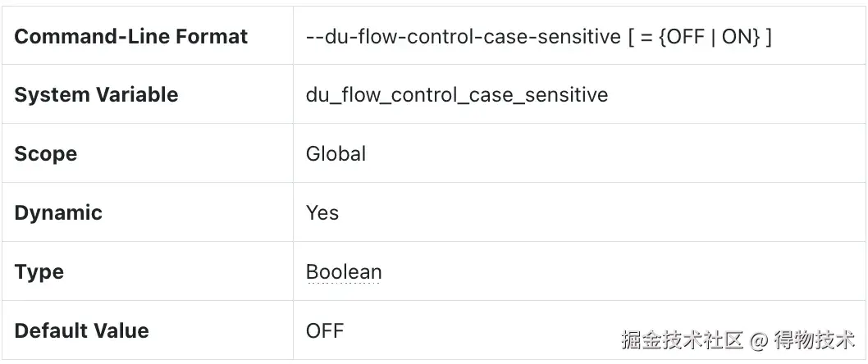
Task: Click the 掘金技术社区 watermark text
Action: coord(682,339)
